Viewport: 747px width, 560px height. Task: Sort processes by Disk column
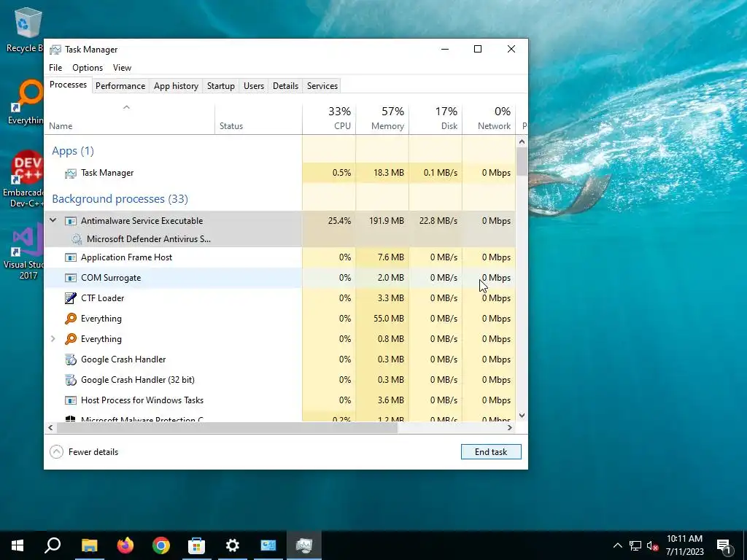pos(436,120)
